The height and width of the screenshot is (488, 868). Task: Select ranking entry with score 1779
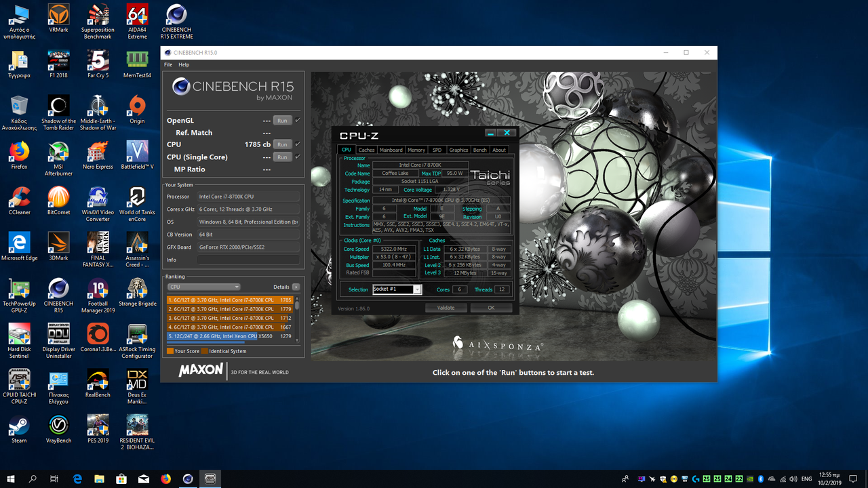(x=230, y=309)
